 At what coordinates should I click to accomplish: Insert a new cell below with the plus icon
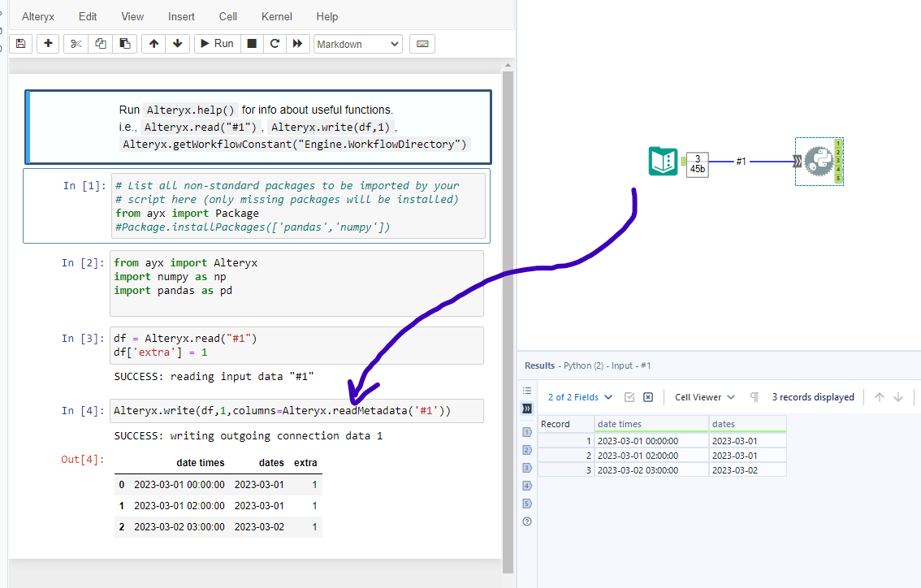(x=49, y=44)
